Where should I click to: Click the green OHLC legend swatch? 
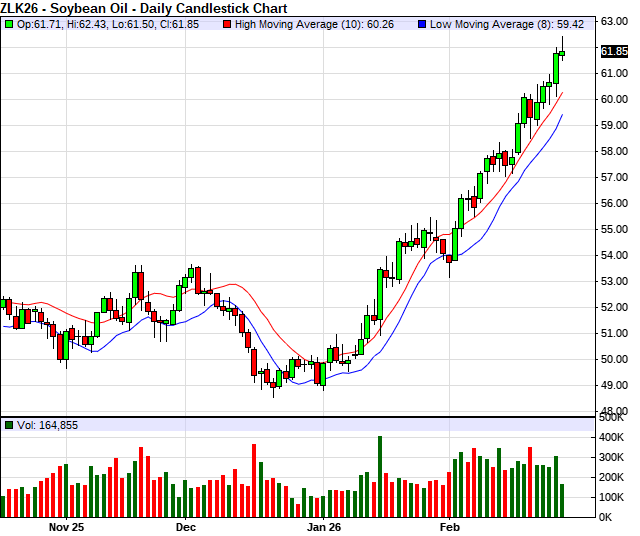(x=9, y=22)
